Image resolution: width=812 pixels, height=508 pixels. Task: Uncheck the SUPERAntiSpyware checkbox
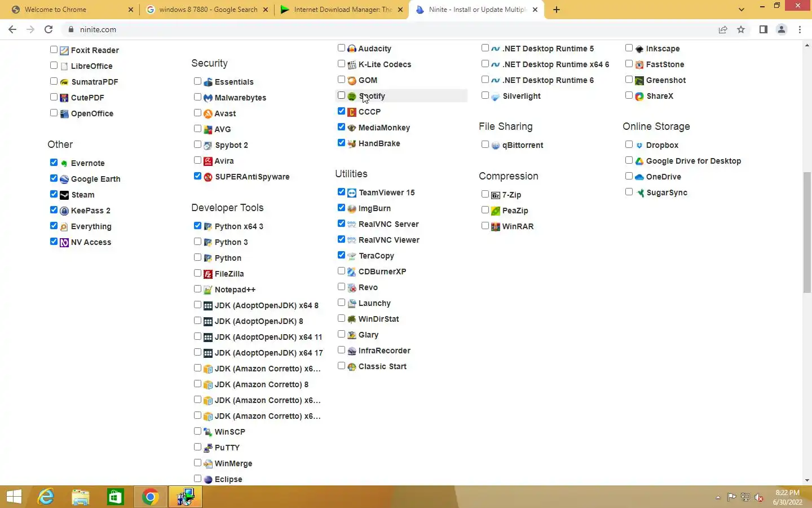(x=197, y=176)
